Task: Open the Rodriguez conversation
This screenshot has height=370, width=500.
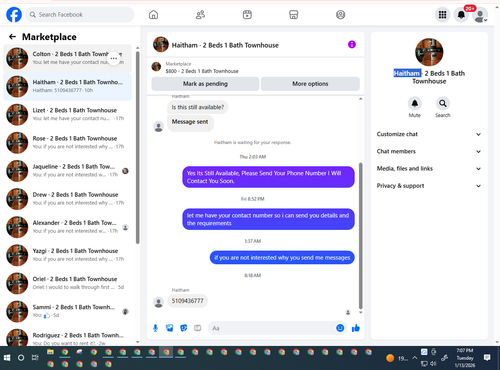Action: (67, 337)
